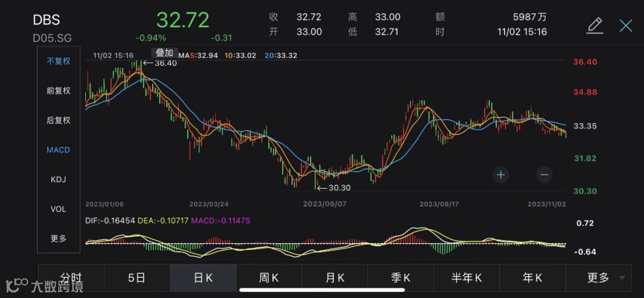Viewport: 644px width, 298px height.
Task: Switch indicator to VOL
Action: [x=58, y=210]
